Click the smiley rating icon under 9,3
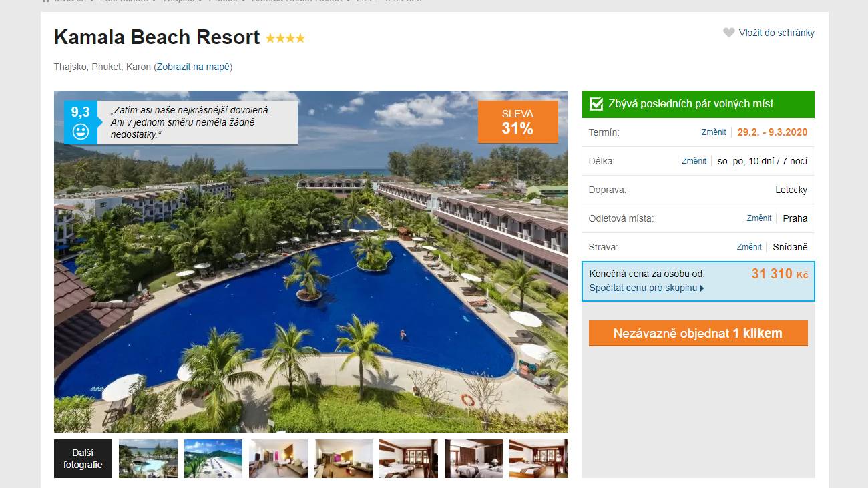This screenshot has width=868, height=488. click(81, 131)
